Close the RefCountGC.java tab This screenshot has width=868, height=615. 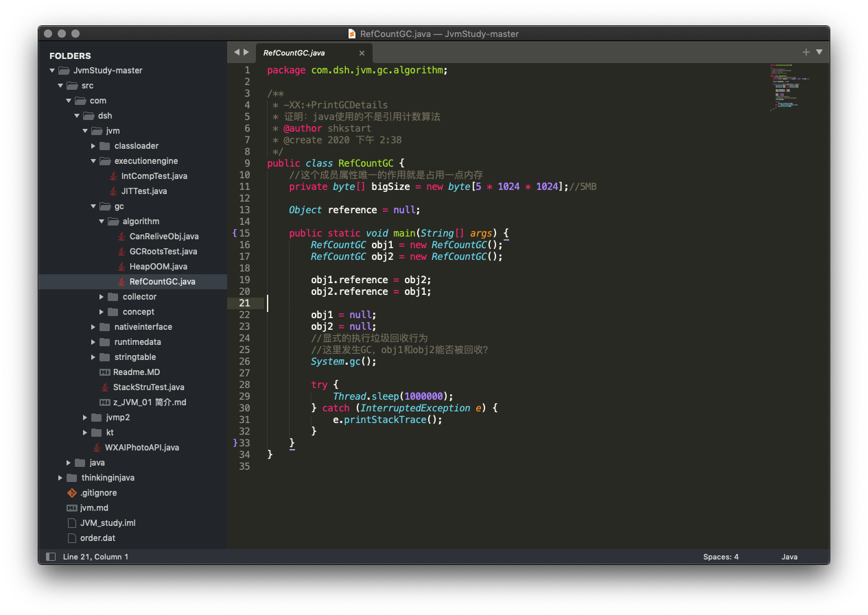pyautogui.click(x=362, y=53)
